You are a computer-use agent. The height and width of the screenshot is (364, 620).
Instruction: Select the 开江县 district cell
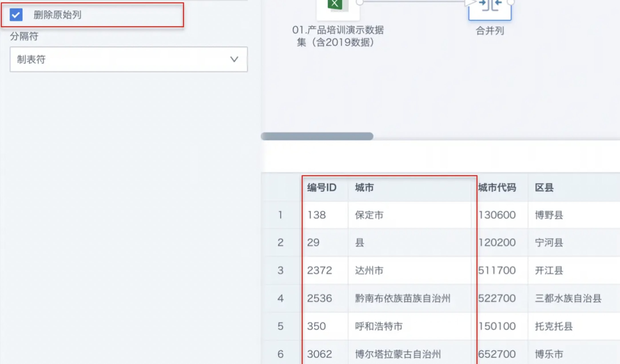574,270
